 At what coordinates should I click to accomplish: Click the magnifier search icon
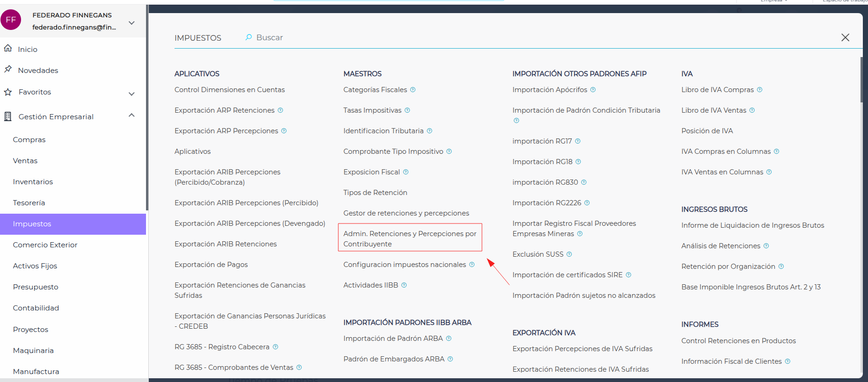[249, 37]
